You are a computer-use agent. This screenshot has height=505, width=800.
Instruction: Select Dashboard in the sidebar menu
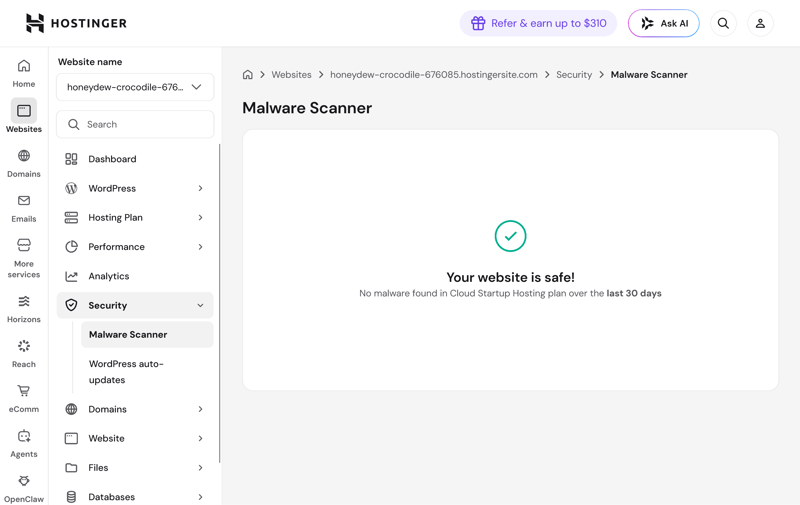135,159
